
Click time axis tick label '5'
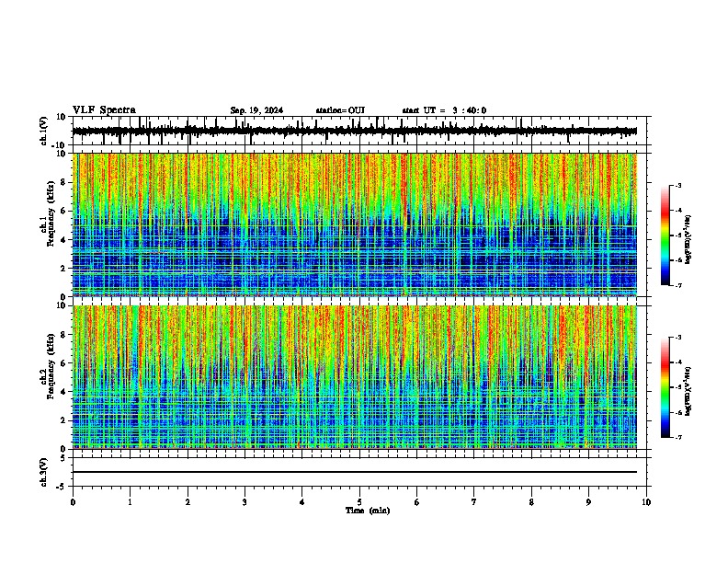[x=359, y=502]
